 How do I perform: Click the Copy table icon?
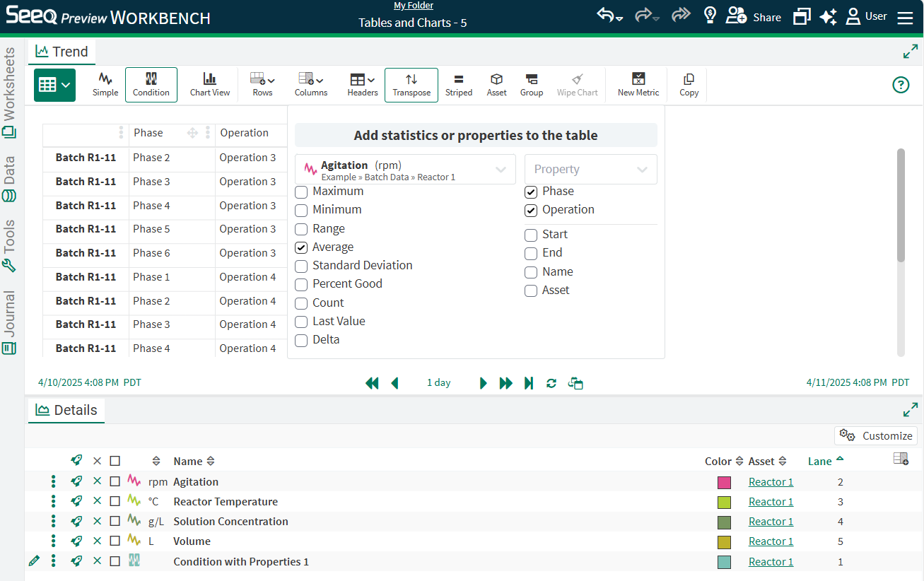click(x=689, y=84)
